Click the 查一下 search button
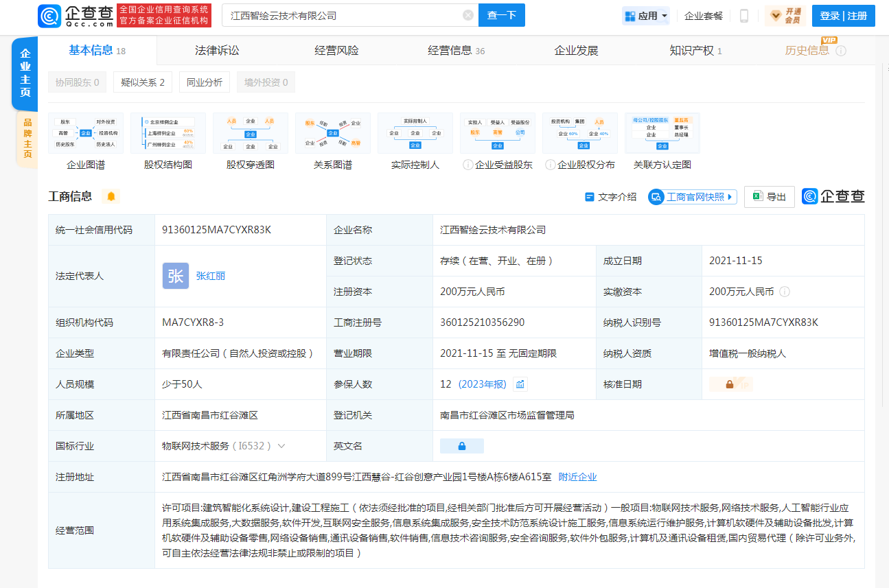Viewport: 889px width, 588px height. click(502, 15)
